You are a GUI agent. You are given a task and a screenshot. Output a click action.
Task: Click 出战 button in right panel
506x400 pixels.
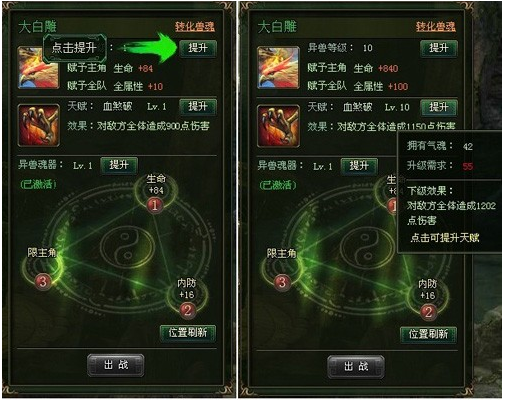click(356, 367)
